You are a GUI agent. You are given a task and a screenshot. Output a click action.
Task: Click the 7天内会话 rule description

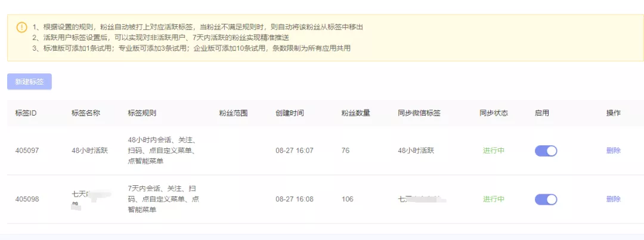tap(163, 199)
